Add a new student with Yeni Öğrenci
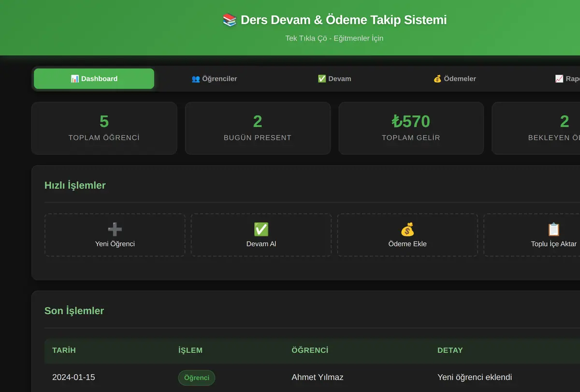580x392 pixels. point(115,235)
